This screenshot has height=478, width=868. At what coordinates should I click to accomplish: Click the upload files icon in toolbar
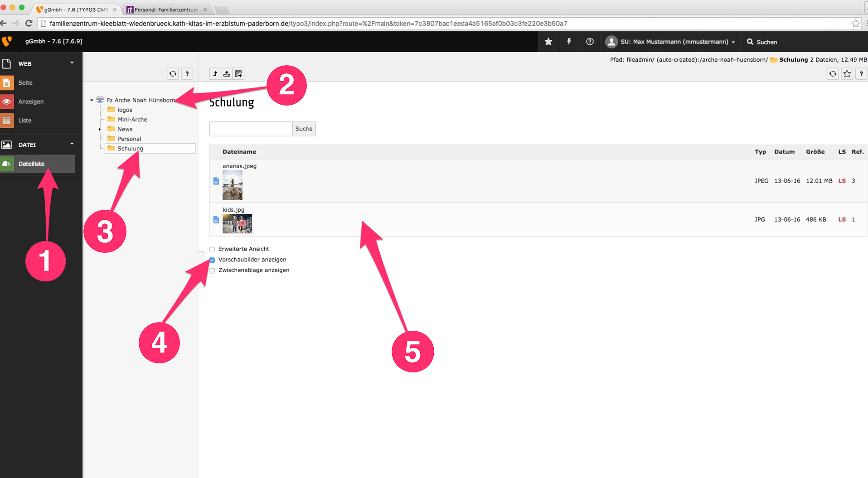[x=227, y=74]
